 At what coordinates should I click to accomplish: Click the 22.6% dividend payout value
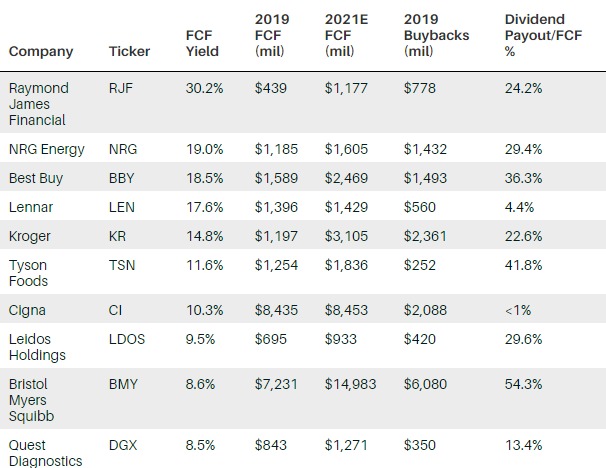pos(523,236)
